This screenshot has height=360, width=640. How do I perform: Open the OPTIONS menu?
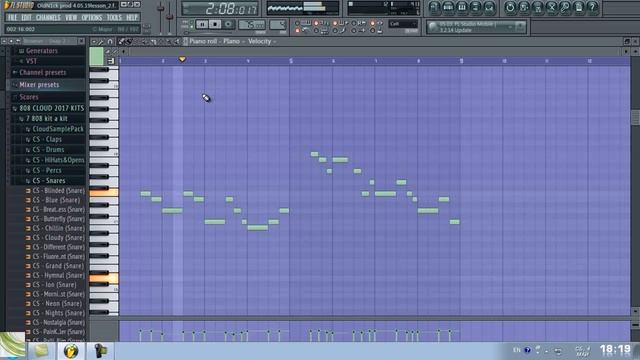point(92,18)
